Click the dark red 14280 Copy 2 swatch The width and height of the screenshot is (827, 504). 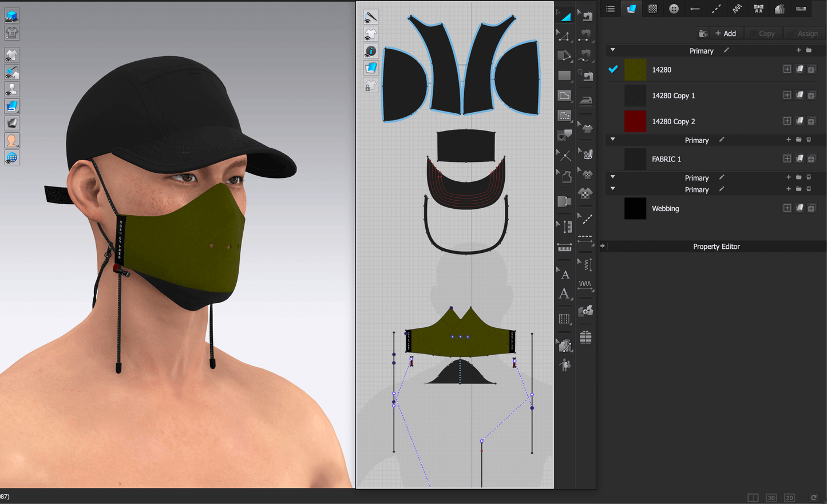tap(635, 121)
